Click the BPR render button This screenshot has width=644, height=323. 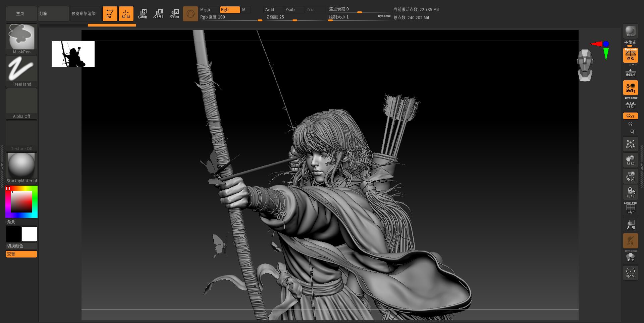630,31
